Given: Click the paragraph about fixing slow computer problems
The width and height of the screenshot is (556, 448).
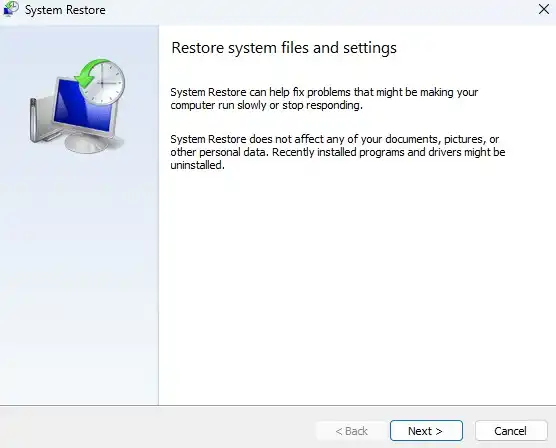Looking at the screenshot, I should [324, 99].
